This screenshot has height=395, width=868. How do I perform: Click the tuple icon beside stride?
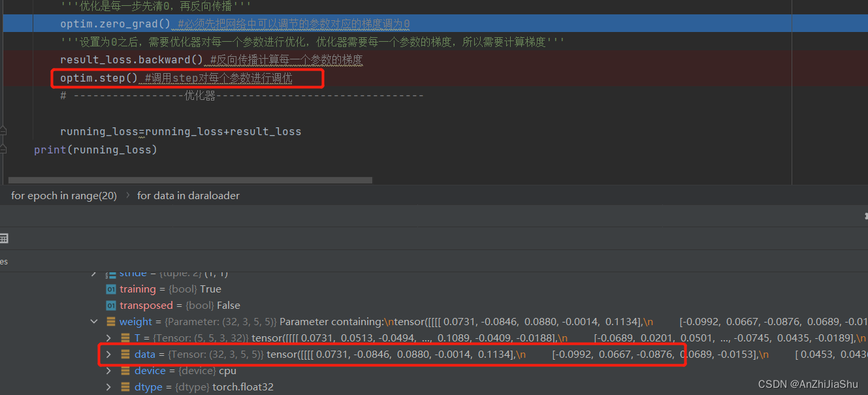pyautogui.click(x=111, y=275)
